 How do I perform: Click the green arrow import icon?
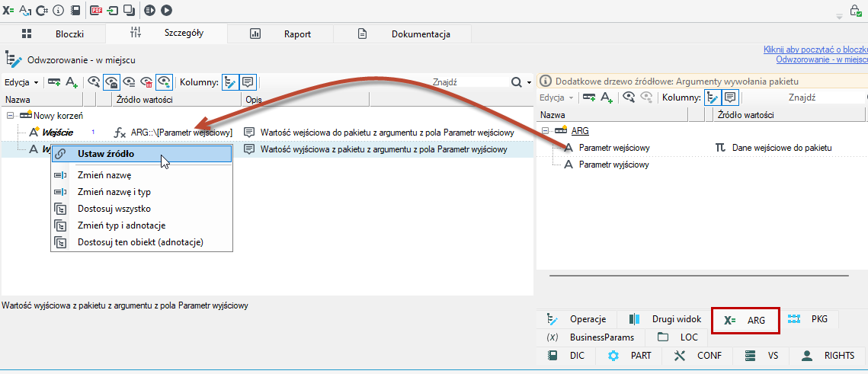click(113, 10)
